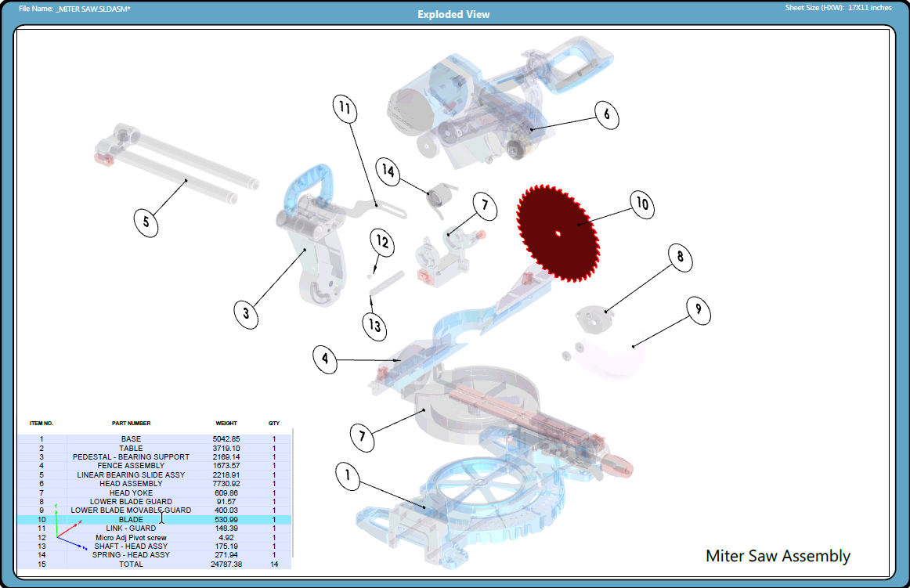The image size is (910, 588).
Task: Click the SPRING - HEAD ASSY row
Action: [154, 555]
